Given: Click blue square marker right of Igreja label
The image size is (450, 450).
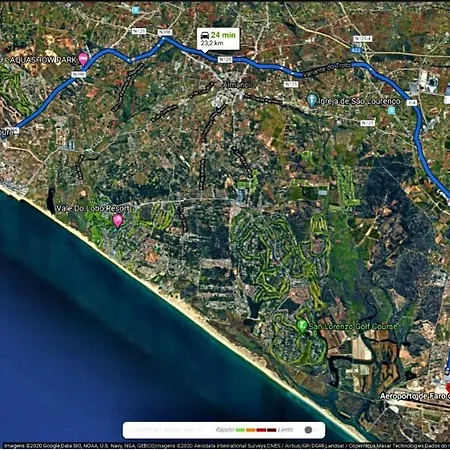Looking at the screenshot, I should pos(391,110).
